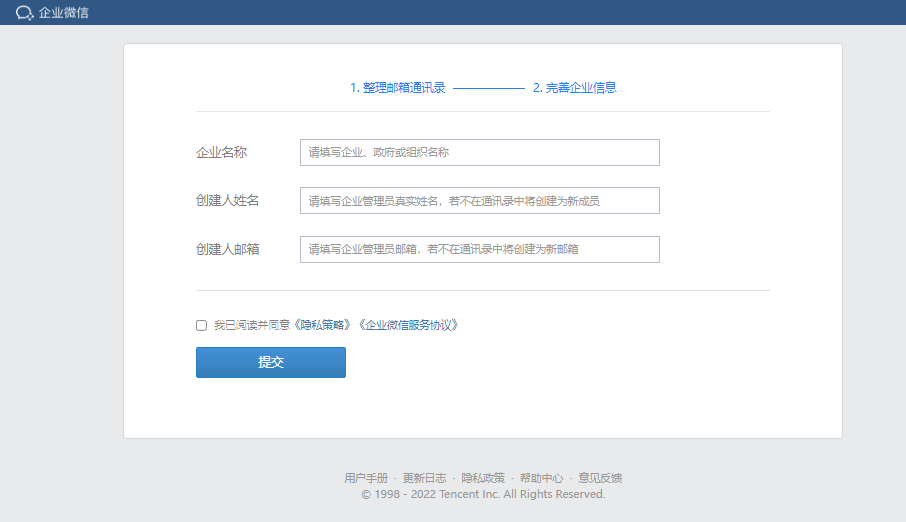Click into the 创建人姓名 text box
Viewport: 906px width, 522px height.
pyautogui.click(x=479, y=200)
